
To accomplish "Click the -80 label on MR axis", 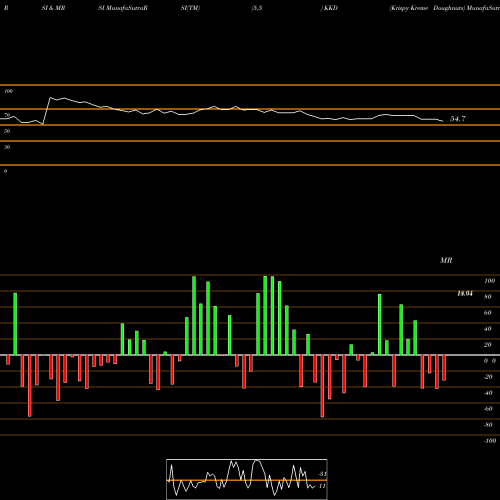I will click(x=488, y=425).
